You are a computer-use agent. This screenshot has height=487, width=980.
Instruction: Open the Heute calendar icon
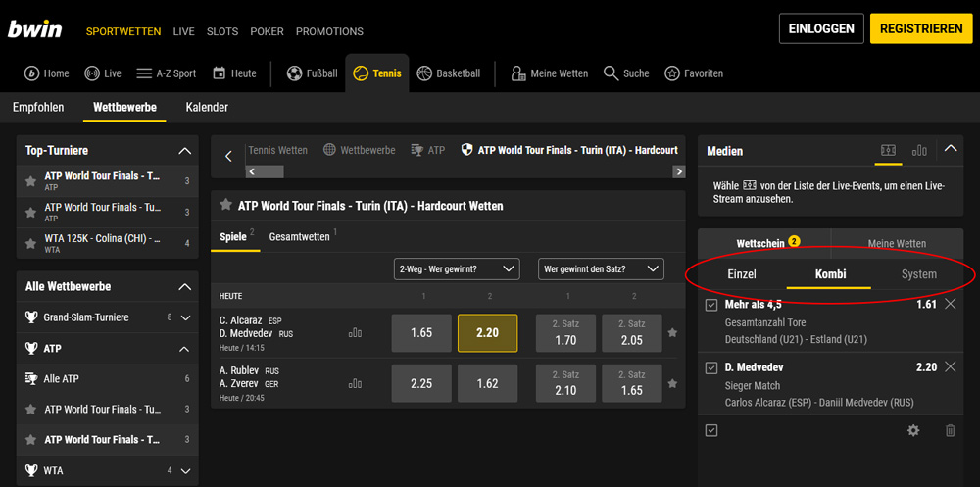coord(219,73)
